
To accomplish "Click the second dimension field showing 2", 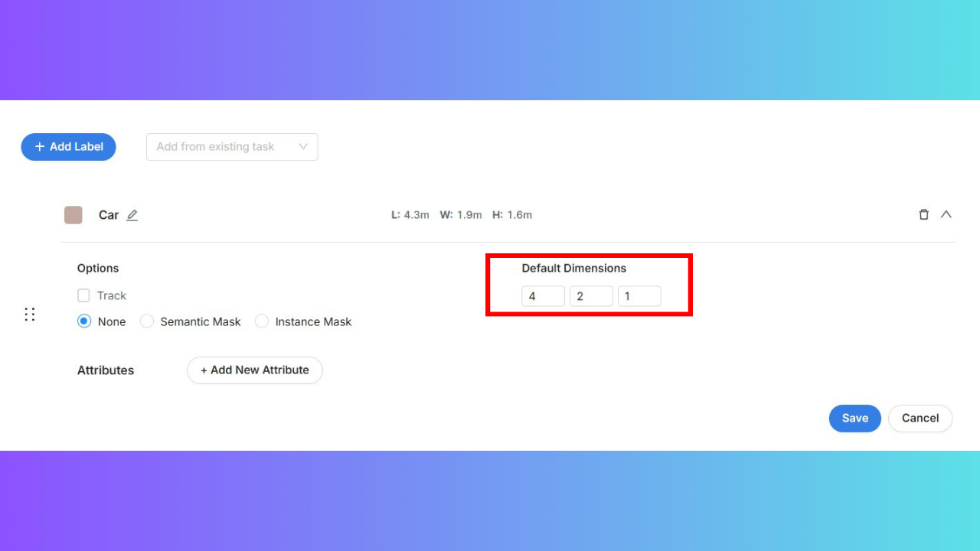I will (591, 296).
